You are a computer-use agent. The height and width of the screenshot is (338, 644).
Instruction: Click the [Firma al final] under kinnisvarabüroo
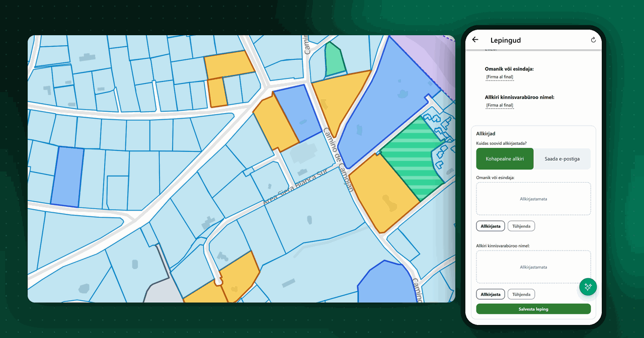click(x=500, y=106)
